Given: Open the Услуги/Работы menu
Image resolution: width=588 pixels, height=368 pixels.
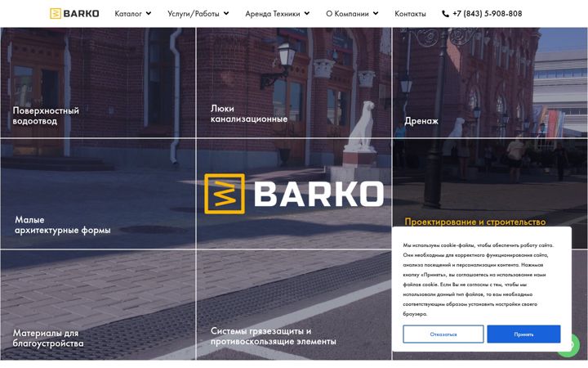Looking at the screenshot, I should pyautogui.click(x=193, y=14).
